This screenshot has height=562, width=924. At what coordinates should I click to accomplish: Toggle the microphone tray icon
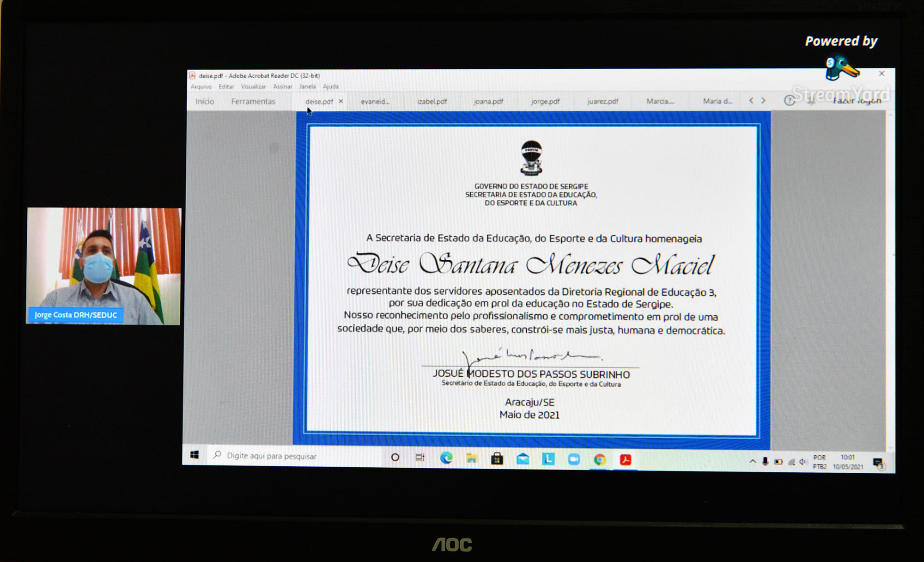coord(766,461)
